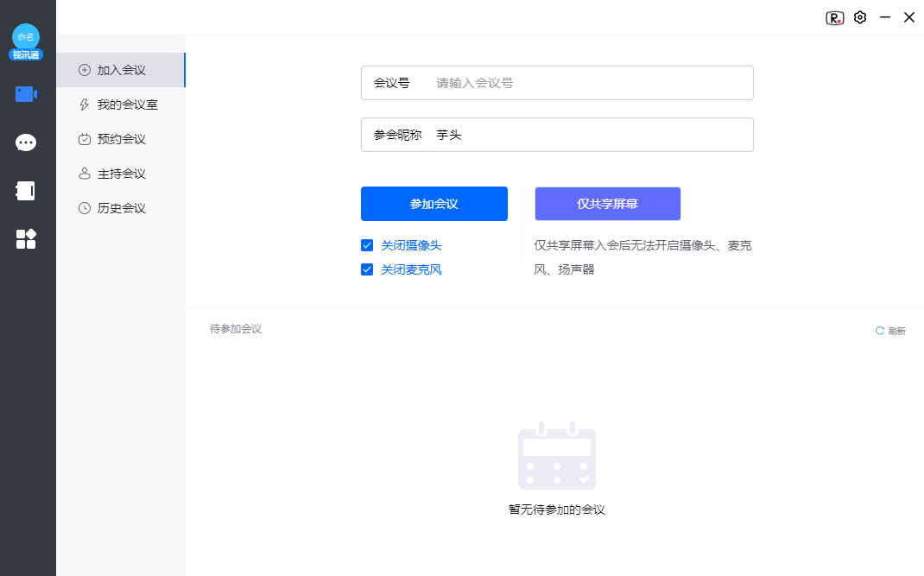Uncheck the 关闭摄像头 checkbox
The height and width of the screenshot is (576, 924).
pyautogui.click(x=367, y=244)
